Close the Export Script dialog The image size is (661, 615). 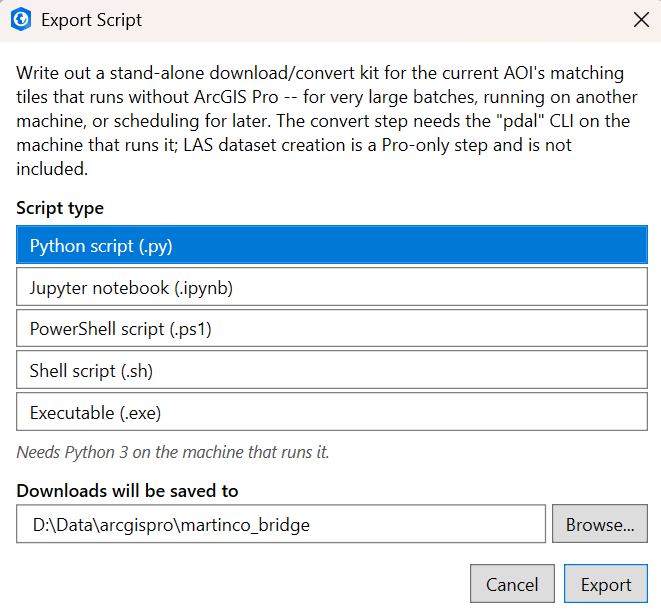tap(641, 19)
